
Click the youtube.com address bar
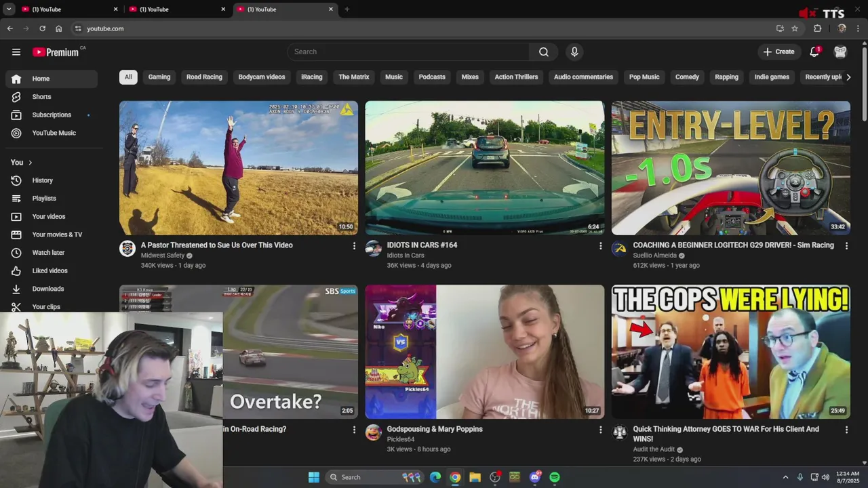coord(420,28)
